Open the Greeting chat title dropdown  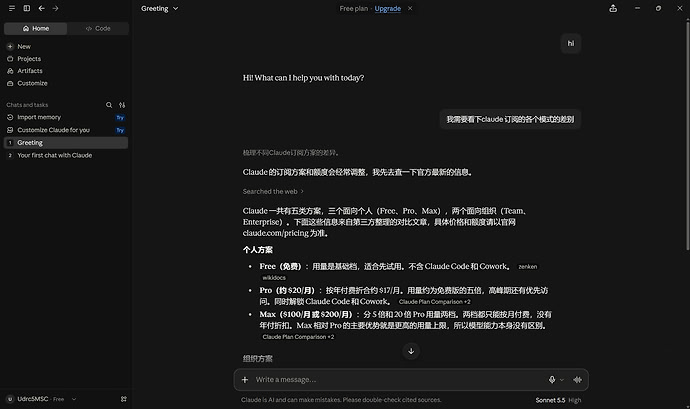click(159, 8)
